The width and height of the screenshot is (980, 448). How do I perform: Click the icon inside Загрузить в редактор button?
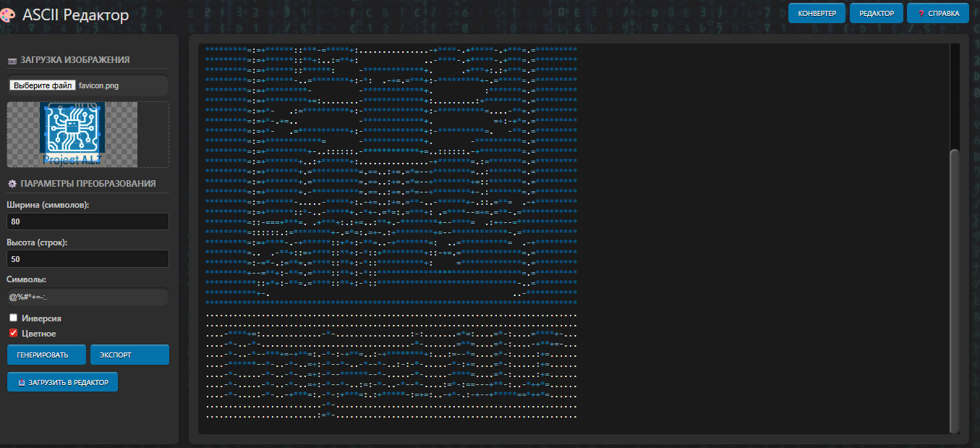pyautogui.click(x=22, y=382)
